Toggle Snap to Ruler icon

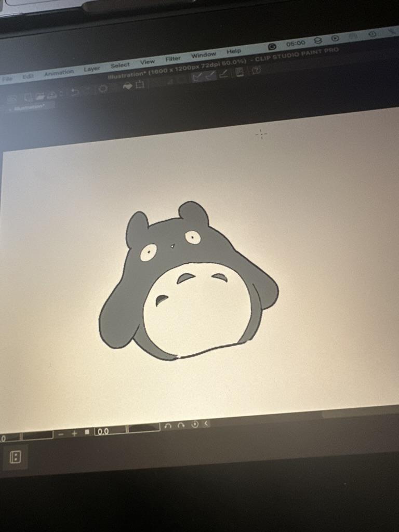197,78
